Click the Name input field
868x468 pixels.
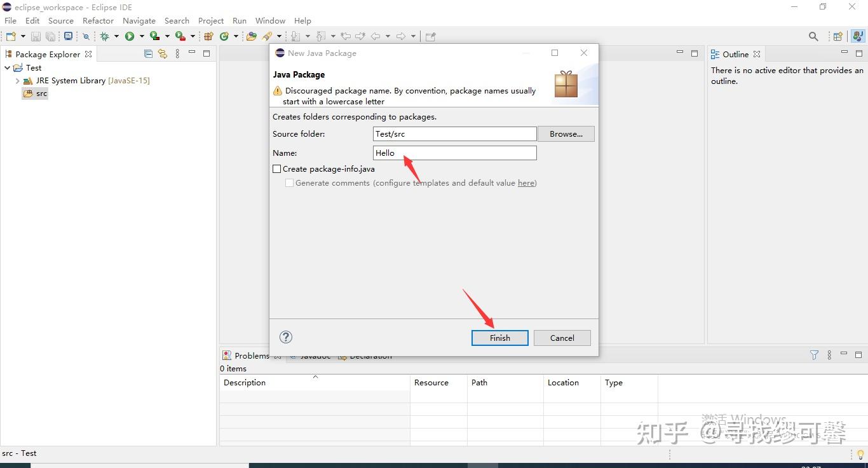[x=455, y=153]
